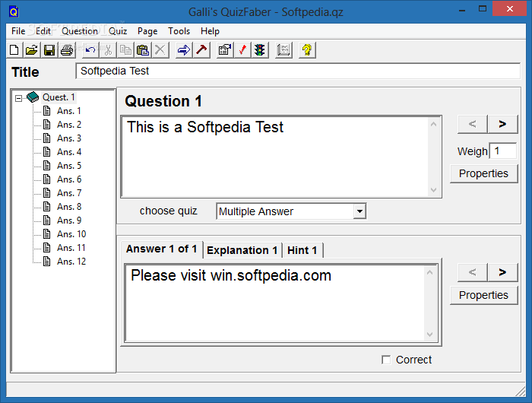The image size is (532, 403).
Task: Open the Quiz menu
Action: coord(118,31)
